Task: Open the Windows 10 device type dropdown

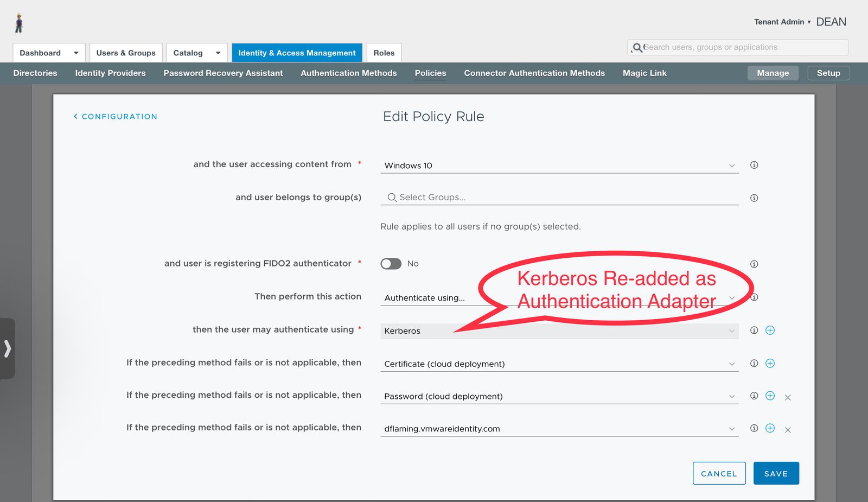Action: pos(559,166)
